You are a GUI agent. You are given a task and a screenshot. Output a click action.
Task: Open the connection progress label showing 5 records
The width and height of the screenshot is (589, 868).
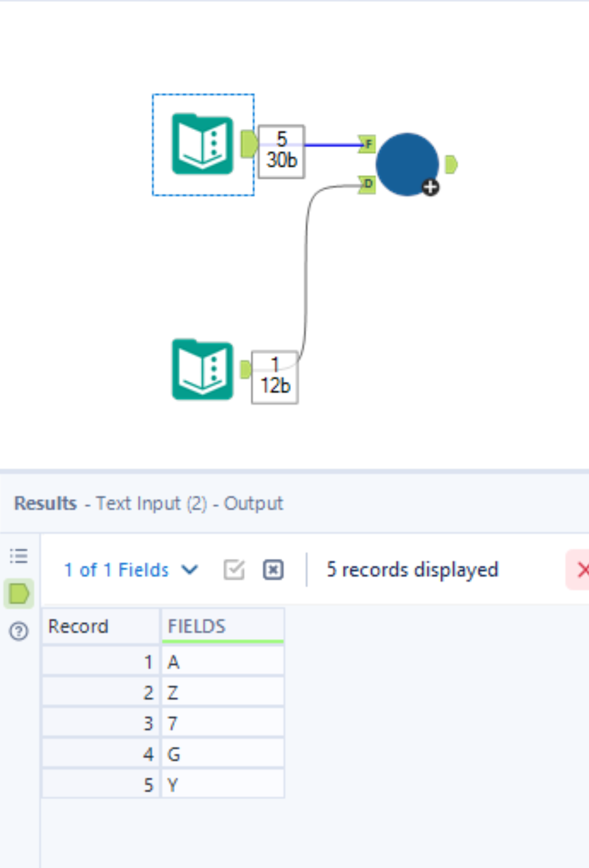pos(280,151)
